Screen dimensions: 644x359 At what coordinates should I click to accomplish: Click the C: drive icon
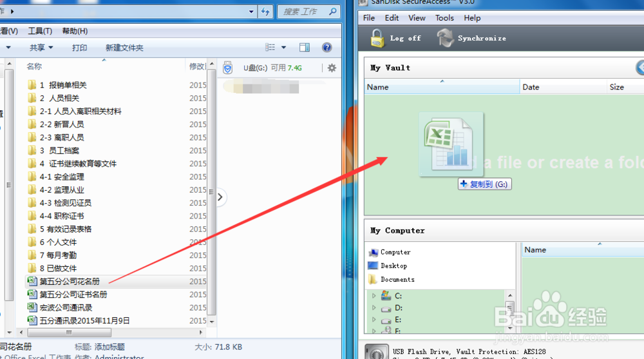386,295
